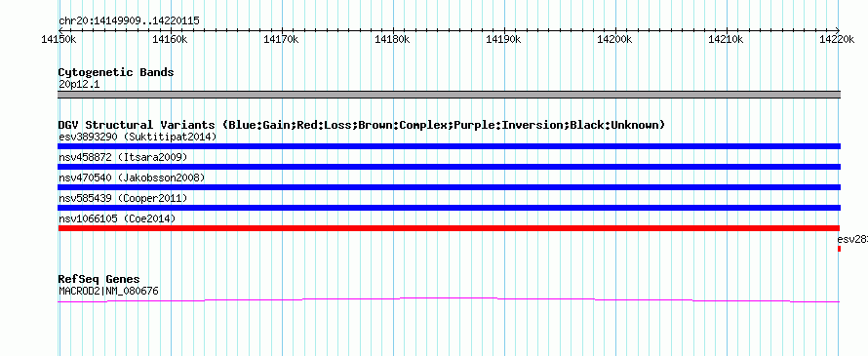Select the magenta MACROD2 gene line
The image size is (868, 356).
point(449,299)
